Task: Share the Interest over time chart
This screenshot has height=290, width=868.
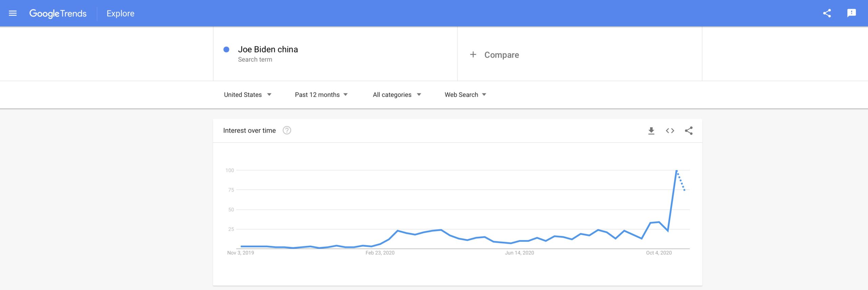Action: pyautogui.click(x=688, y=131)
